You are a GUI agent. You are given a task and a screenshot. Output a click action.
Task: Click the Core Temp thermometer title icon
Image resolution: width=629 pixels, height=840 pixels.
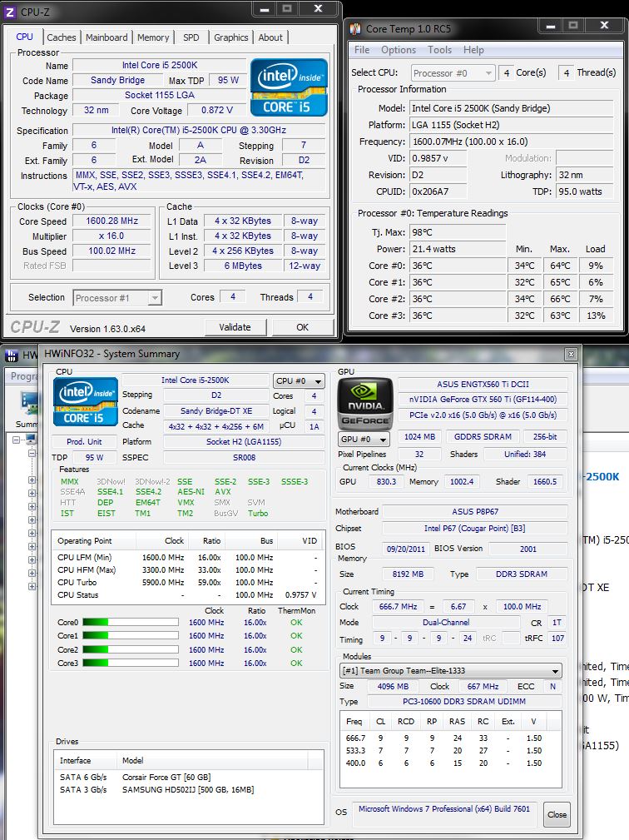(355, 28)
